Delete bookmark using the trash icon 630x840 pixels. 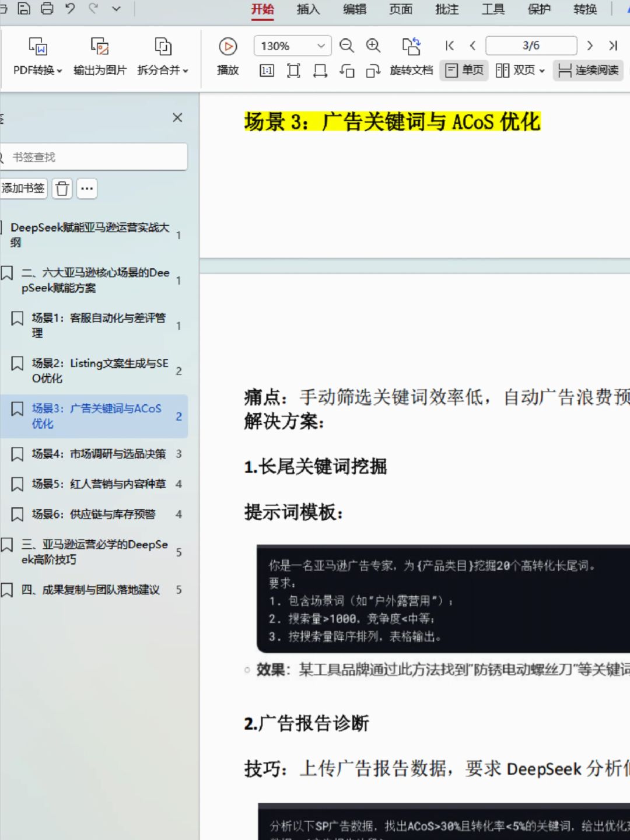(62, 188)
